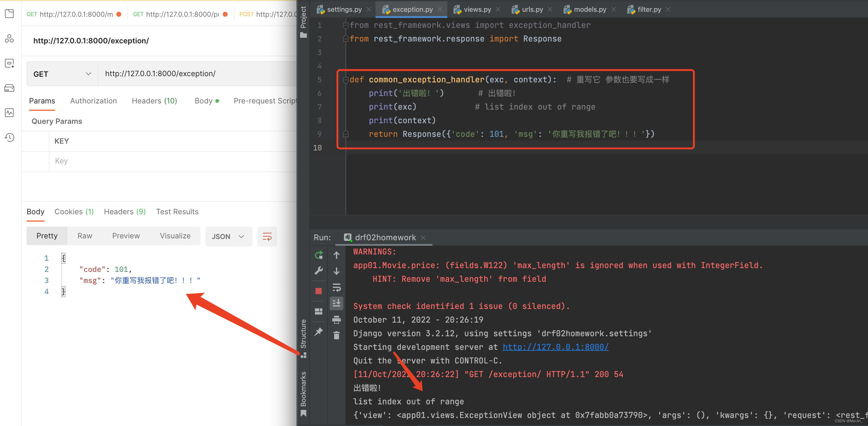The image size is (868, 426).
Task: Close the models.py editor tab
Action: [x=614, y=10]
